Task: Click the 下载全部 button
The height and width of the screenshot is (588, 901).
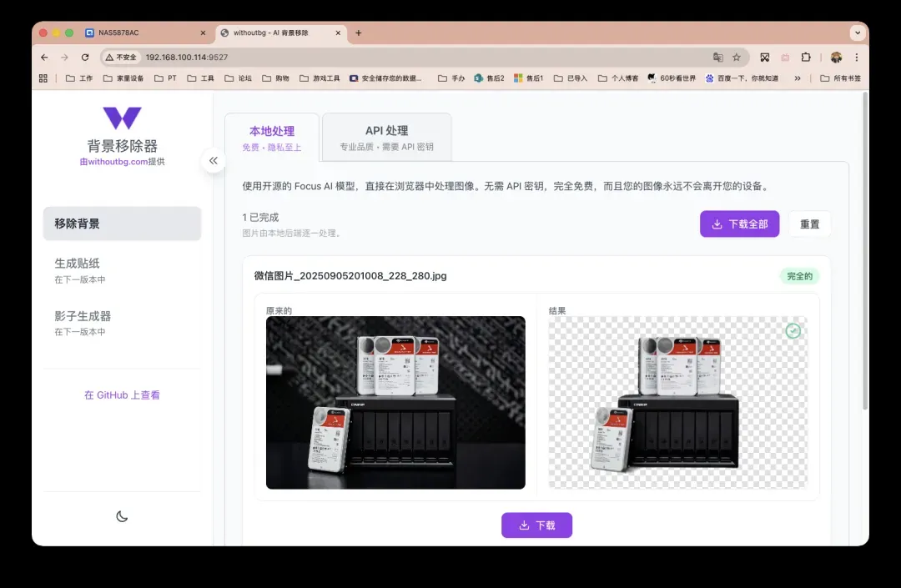Action: tap(739, 224)
